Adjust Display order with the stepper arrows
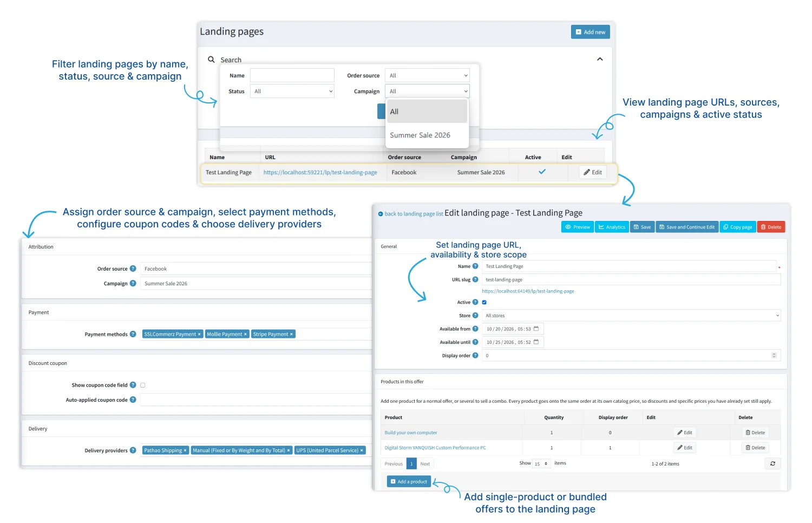Viewport: 812px width, 523px height. [x=774, y=356]
